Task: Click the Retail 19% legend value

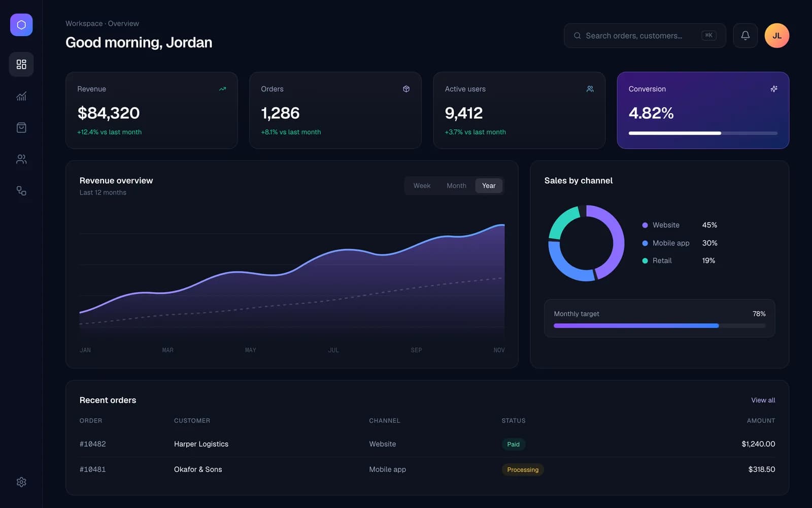Action: (x=708, y=261)
